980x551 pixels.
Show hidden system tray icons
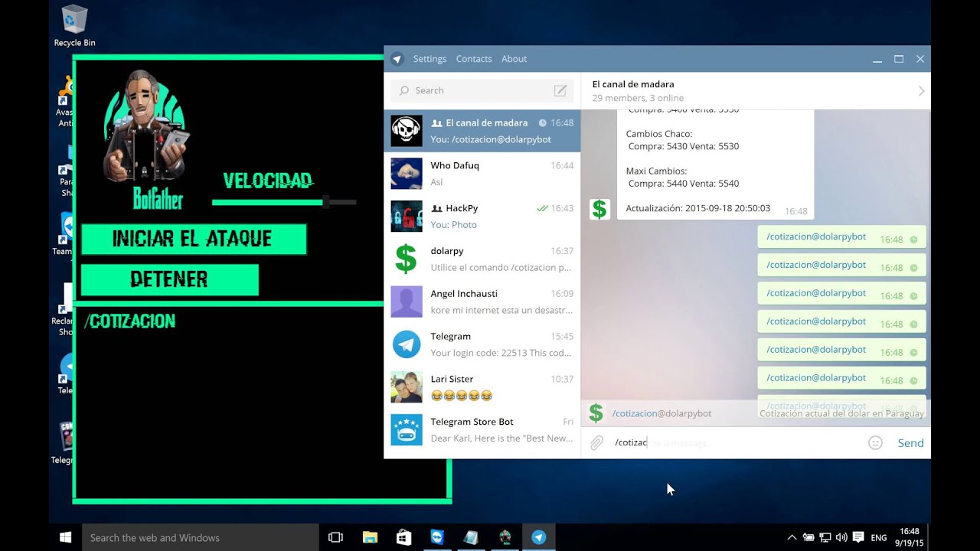(792, 537)
